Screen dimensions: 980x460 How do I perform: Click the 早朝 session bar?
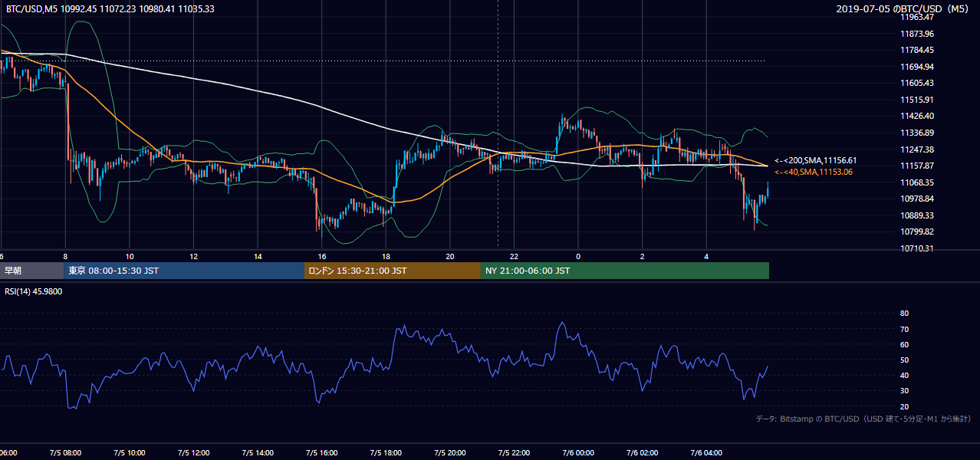(31, 271)
